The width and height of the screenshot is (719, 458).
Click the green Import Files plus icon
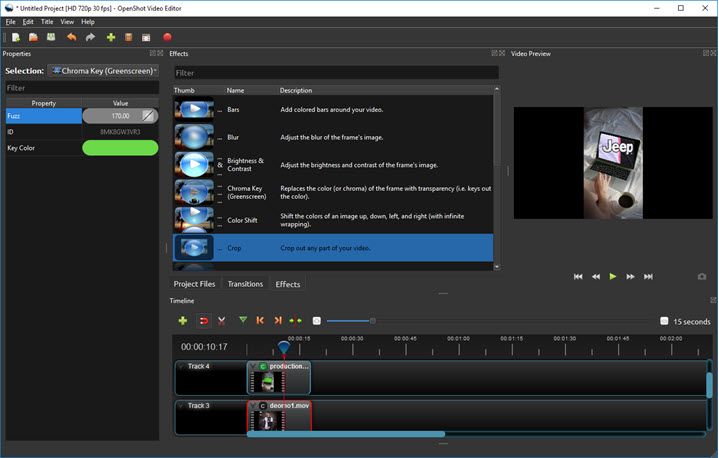[110, 37]
